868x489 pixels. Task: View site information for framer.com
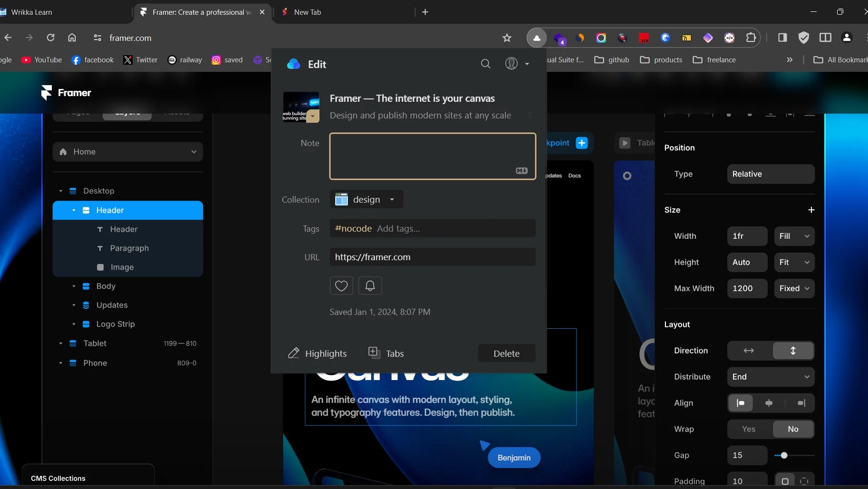tap(97, 38)
